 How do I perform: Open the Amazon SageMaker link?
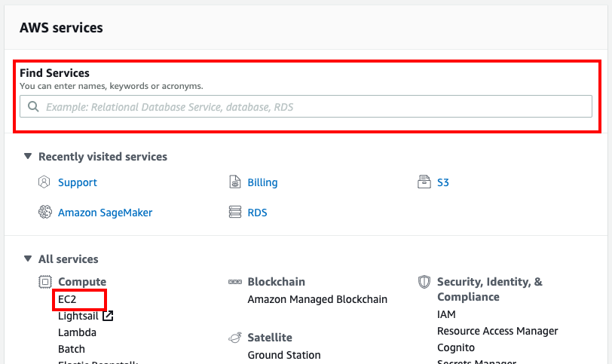105,213
